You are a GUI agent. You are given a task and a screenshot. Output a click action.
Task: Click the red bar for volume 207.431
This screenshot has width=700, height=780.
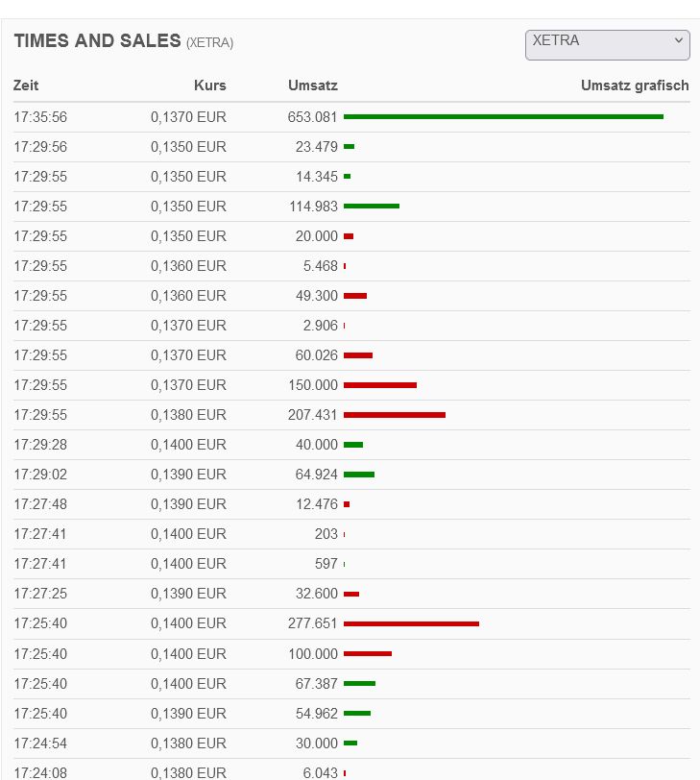(395, 415)
